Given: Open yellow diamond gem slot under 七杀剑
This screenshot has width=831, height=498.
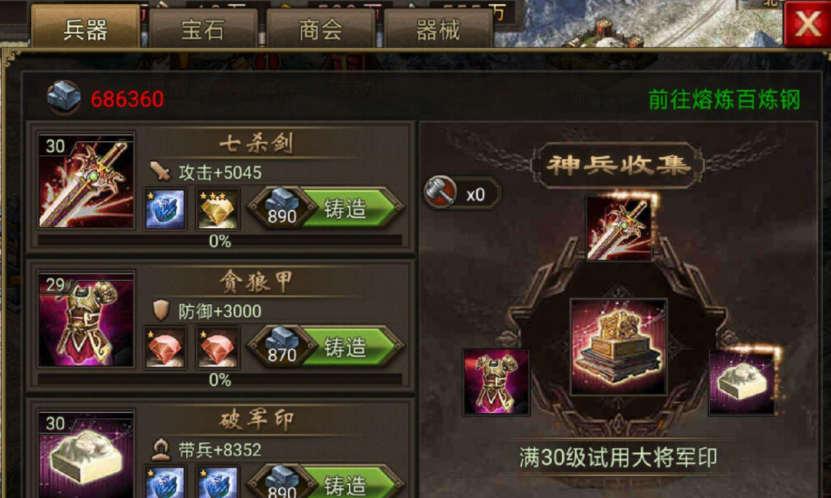Looking at the screenshot, I should (217, 210).
